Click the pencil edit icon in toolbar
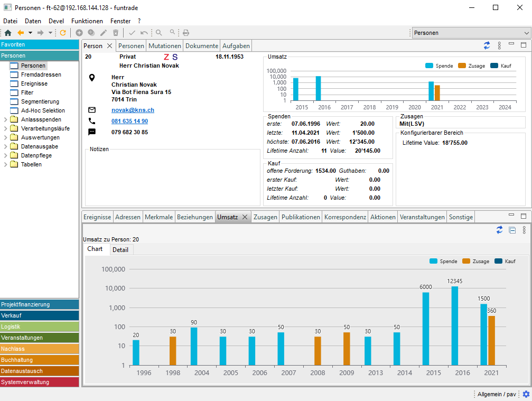Image resolution: width=532 pixels, height=401 pixels. (x=104, y=33)
